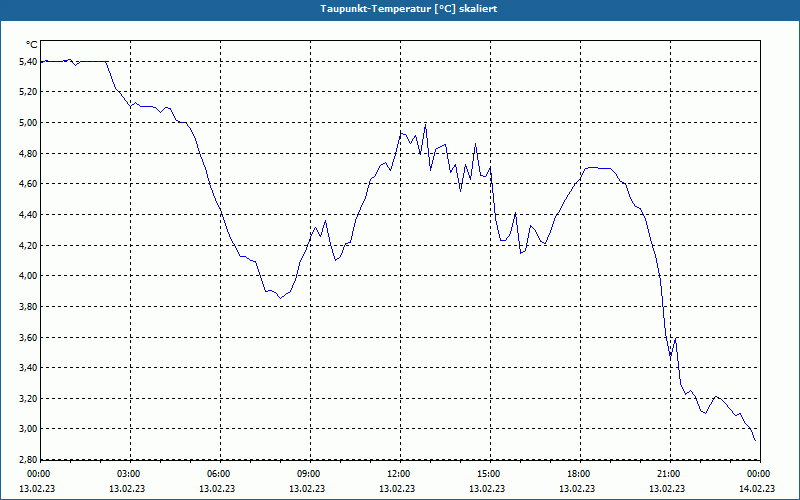Pick the 09:00 time label
800x500 pixels.
(x=309, y=474)
